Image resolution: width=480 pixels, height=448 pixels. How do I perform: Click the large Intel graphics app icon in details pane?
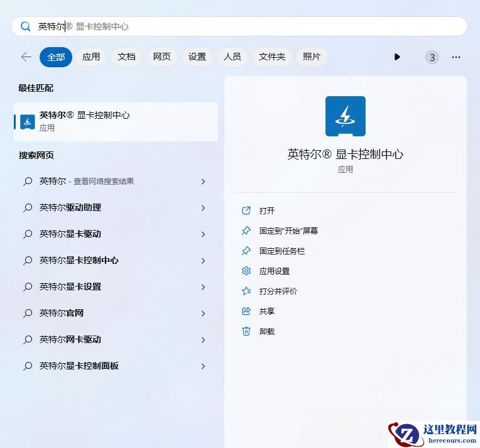[x=346, y=116]
